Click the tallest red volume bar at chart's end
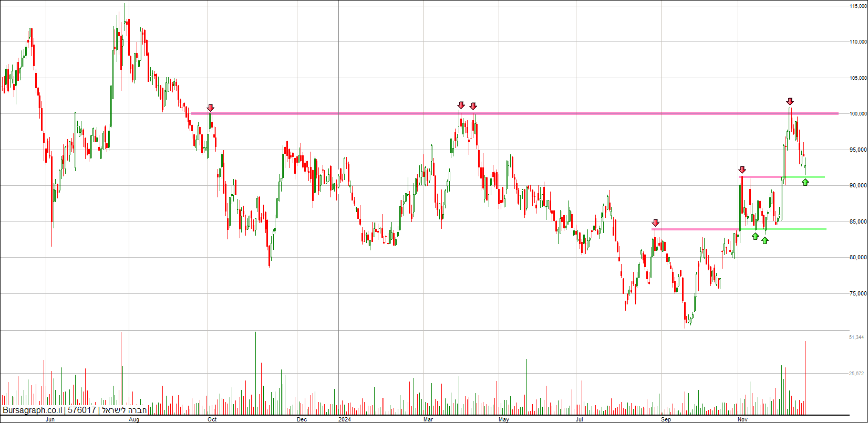Viewport: 868px width, 423px height. (805, 377)
